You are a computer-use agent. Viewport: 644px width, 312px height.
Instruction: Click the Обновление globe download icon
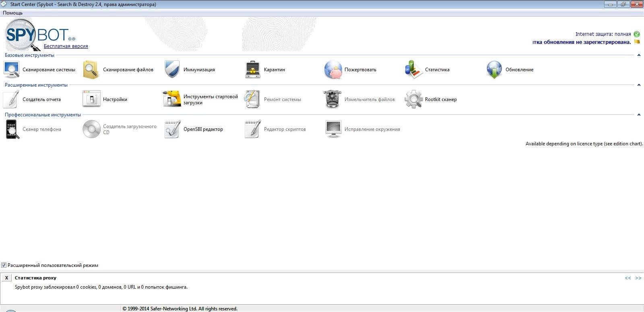tap(494, 69)
